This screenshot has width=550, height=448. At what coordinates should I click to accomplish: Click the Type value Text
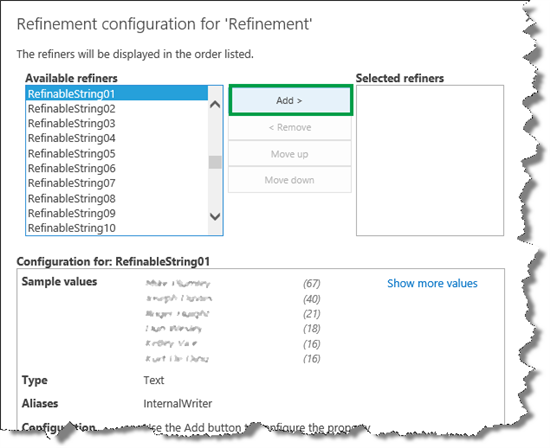154,380
